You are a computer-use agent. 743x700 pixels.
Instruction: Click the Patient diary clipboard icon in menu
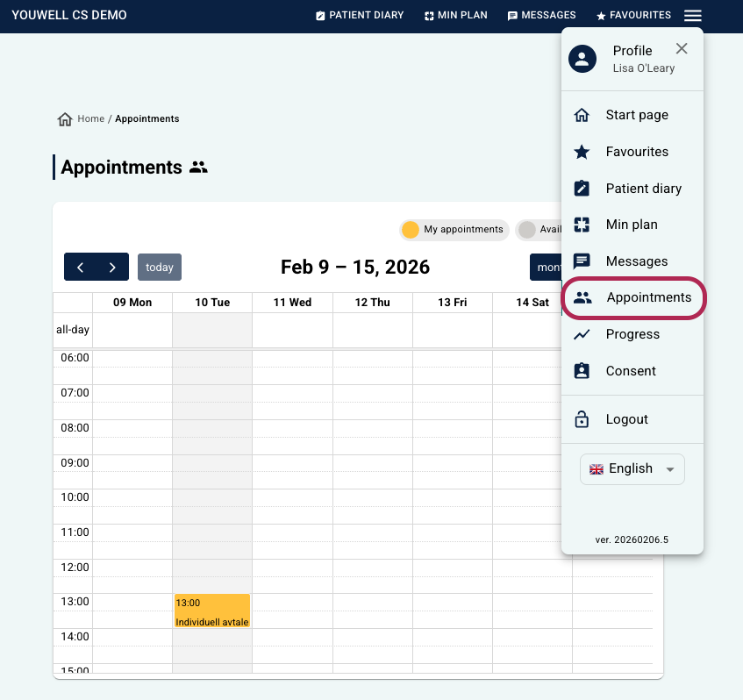pyautogui.click(x=582, y=188)
